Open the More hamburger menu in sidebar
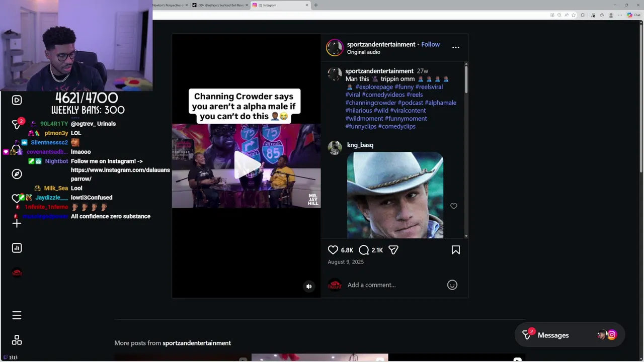This screenshot has width=644, height=362. (17, 315)
